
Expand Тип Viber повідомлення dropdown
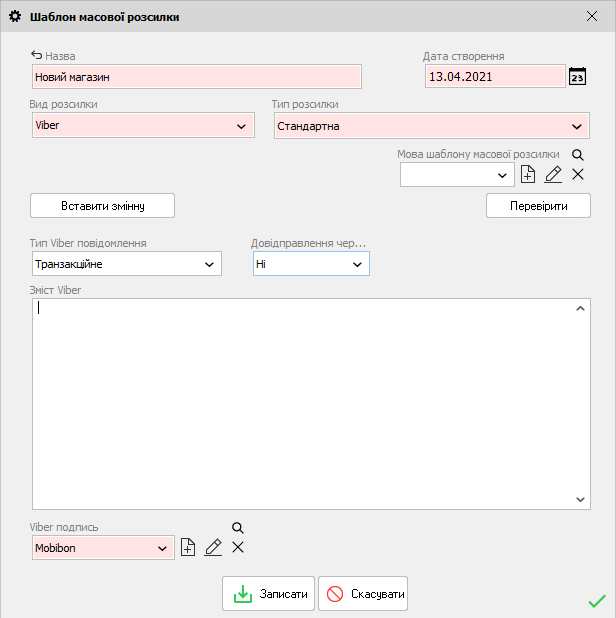click(x=209, y=264)
